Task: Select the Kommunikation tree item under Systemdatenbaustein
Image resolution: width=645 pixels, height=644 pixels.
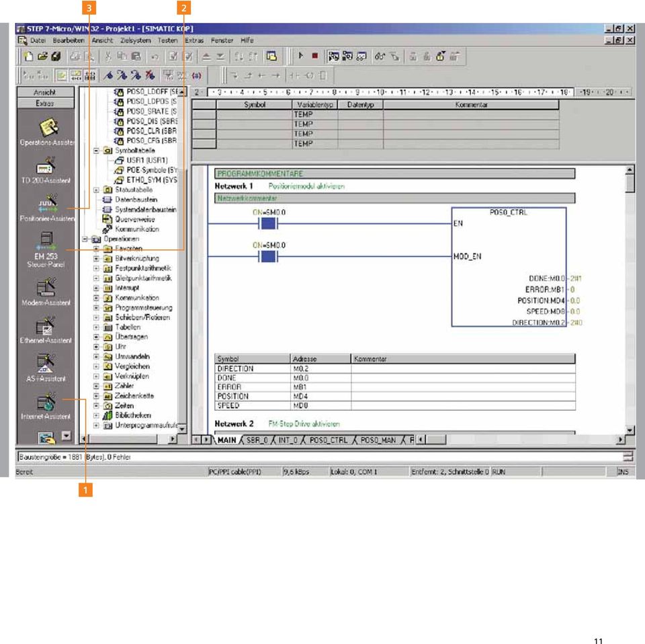Action: coord(136,229)
